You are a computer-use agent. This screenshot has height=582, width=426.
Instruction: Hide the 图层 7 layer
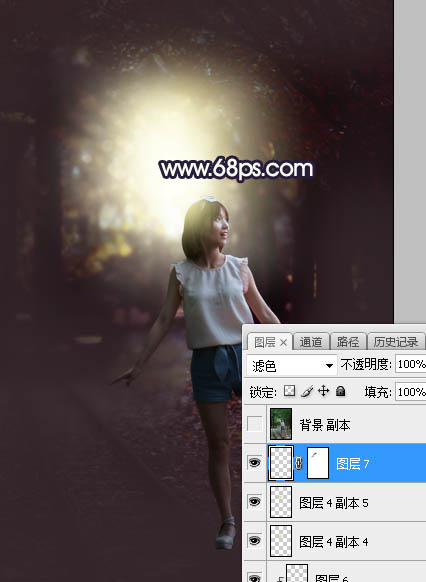tap(255, 463)
